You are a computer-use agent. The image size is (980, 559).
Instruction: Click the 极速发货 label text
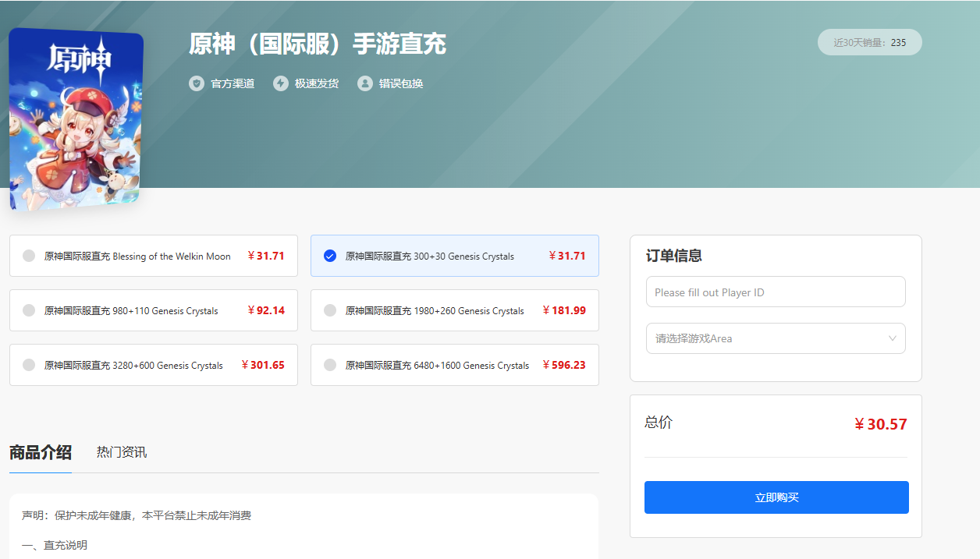coord(317,83)
